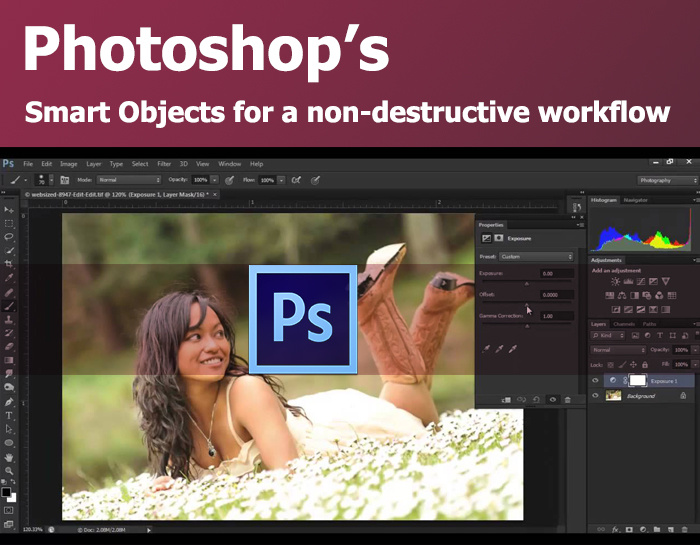Select the Horizontal Type tool
The width and height of the screenshot is (700, 545).
[x=8, y=416]
